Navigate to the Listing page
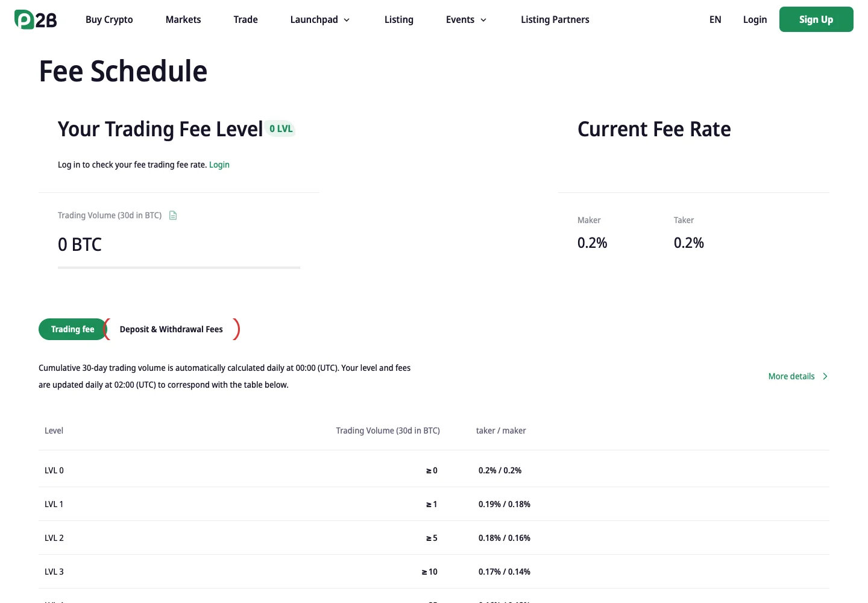The width and height of the screenshot is (868, 603). pos(399,19)
